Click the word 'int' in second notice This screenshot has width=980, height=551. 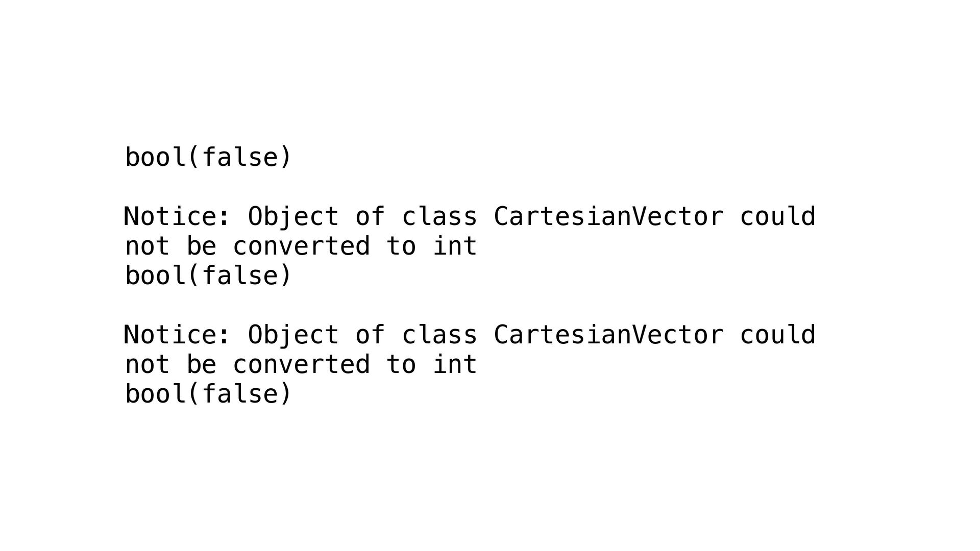pyautogui.click(x=455, y=364)
